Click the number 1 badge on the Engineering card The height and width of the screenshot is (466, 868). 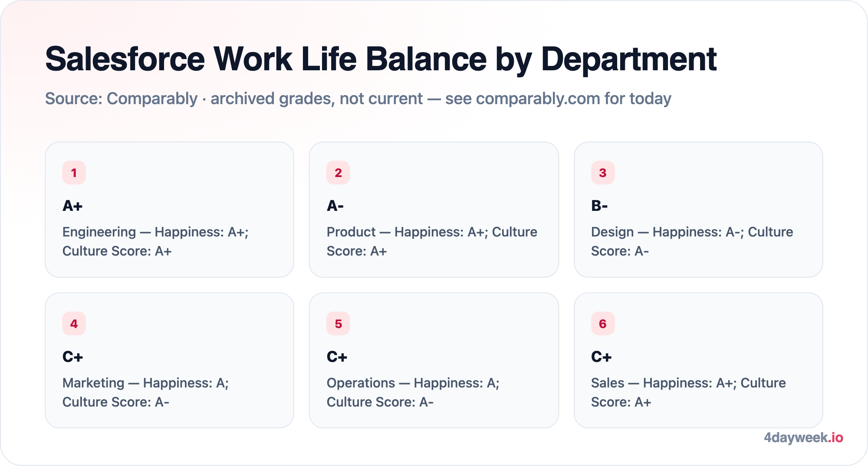click(x=74, y=173)
